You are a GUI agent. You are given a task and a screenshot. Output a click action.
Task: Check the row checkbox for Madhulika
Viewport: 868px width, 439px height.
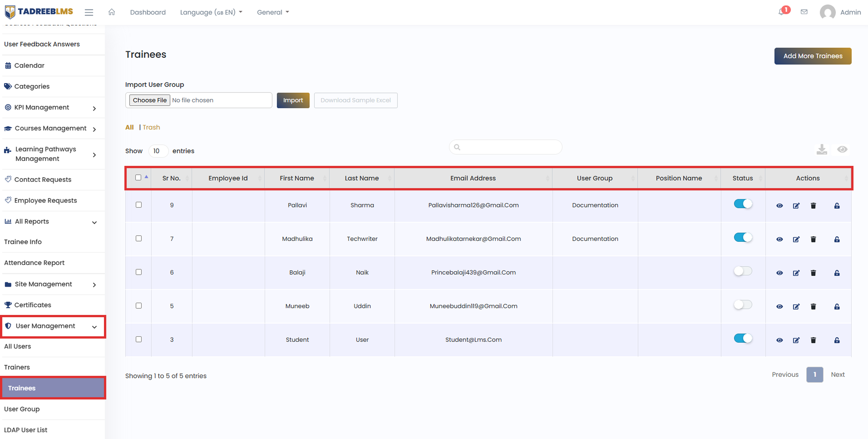click(x=138, y=238)
